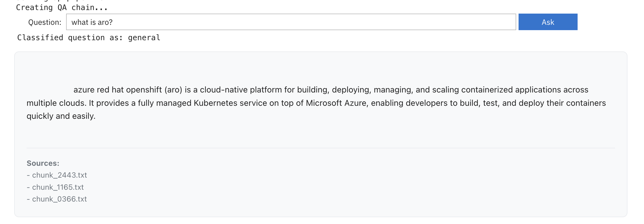Open the chunk_0366.txt source
The height and width of the screenshot is (224, 644).
[x=59, y=199]
